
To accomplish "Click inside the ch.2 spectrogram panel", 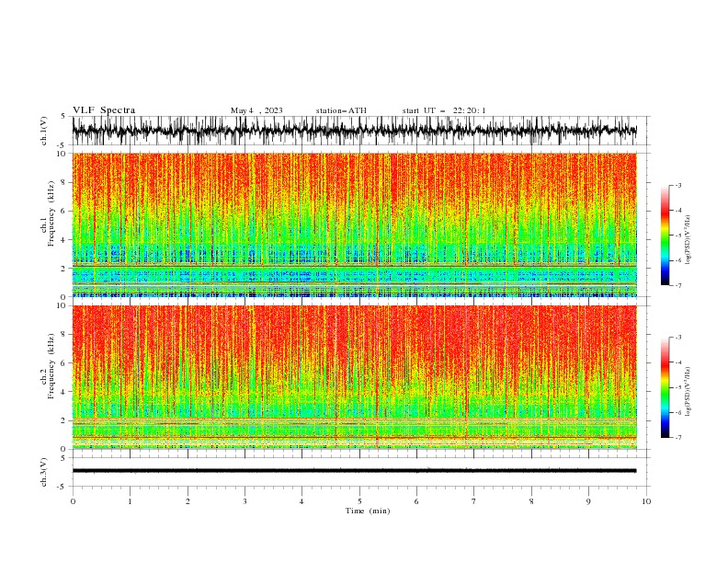I will click(354, 377).
